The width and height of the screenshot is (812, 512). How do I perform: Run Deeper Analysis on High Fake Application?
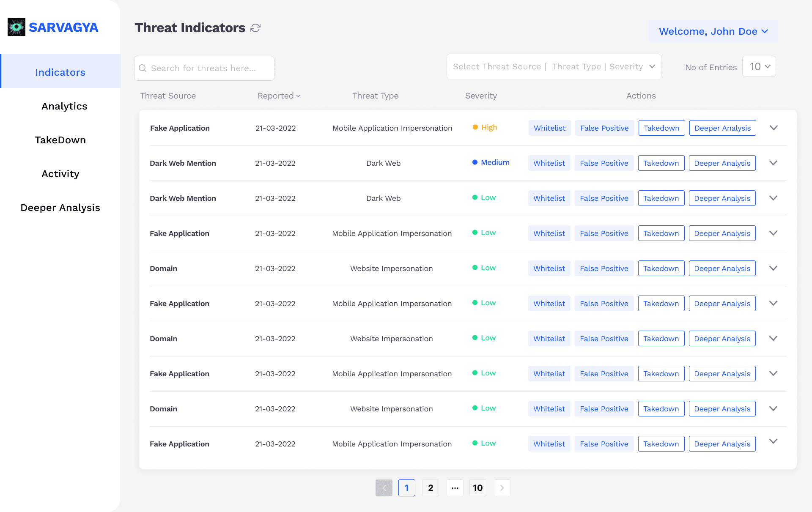(722, 128)
